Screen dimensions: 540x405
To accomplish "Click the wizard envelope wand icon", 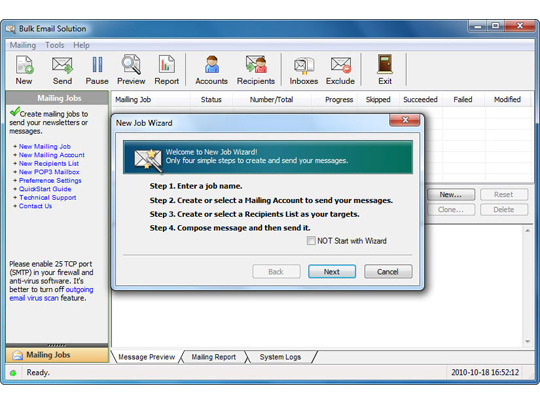I will click(148, 159).
